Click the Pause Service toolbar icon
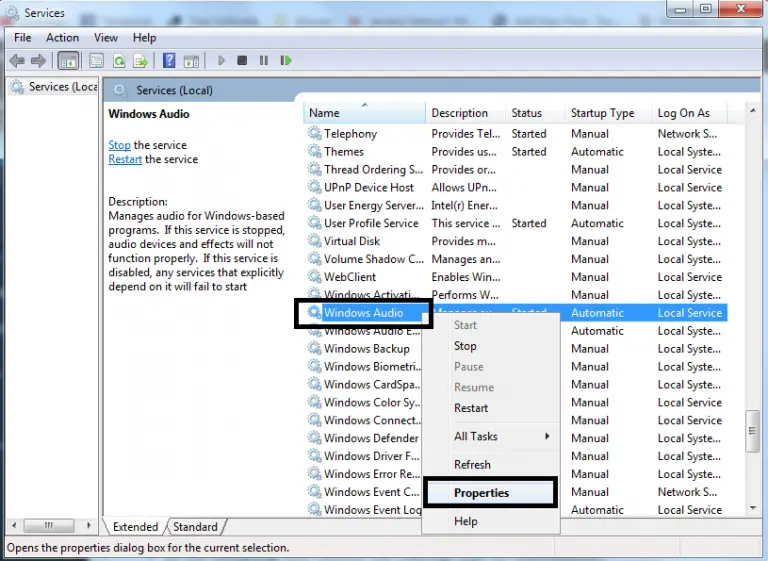 click(264, 60)
